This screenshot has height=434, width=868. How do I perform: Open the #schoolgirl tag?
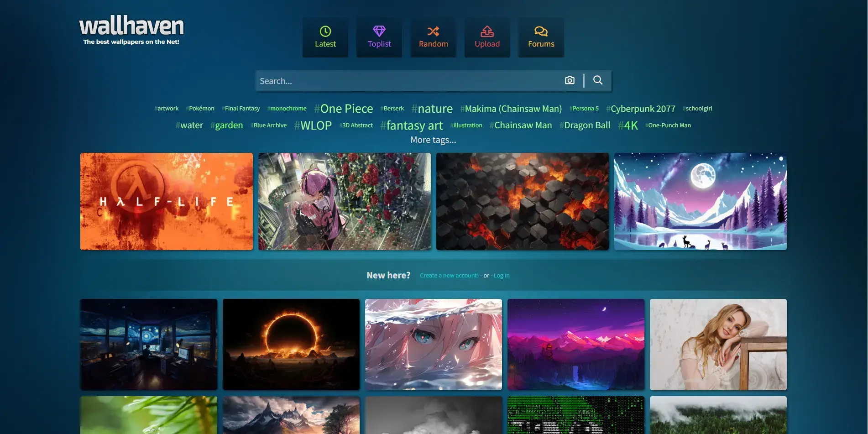click(x=697, y=109)
